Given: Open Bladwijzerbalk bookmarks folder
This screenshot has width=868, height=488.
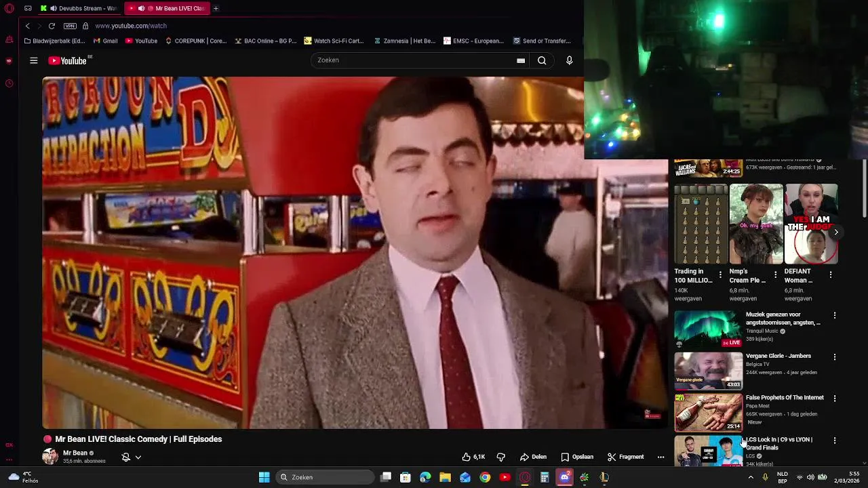Looking at the screenshot, I should 54,41.
